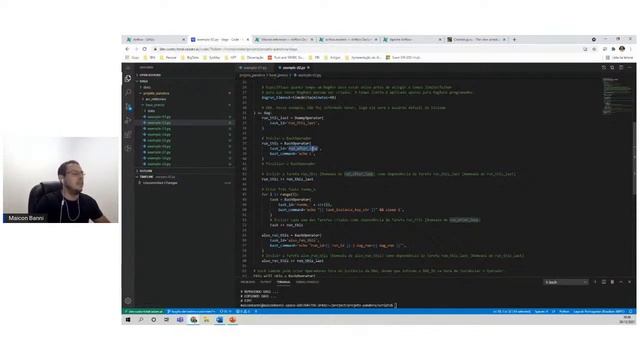Click the new terminal plus icon

click(595, 282)
